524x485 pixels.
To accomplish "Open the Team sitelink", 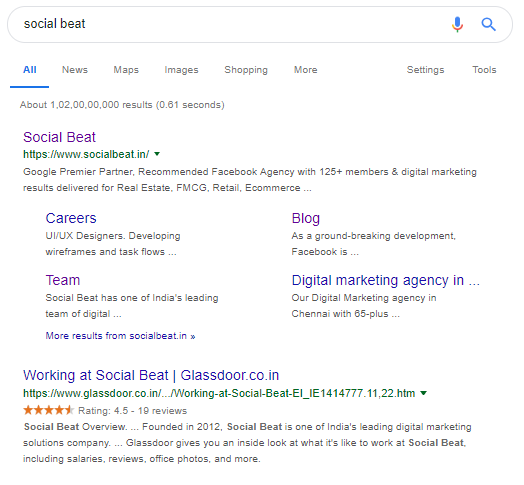I will [x=63, y=280].
